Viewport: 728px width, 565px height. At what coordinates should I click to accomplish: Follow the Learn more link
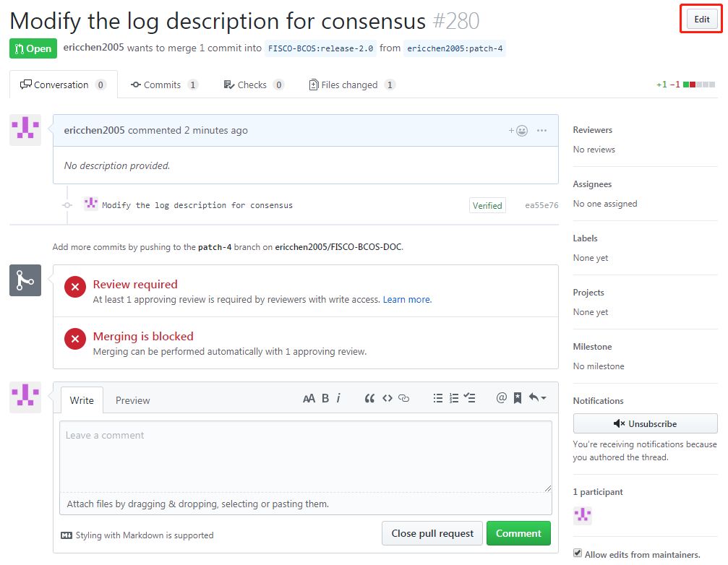407,299
